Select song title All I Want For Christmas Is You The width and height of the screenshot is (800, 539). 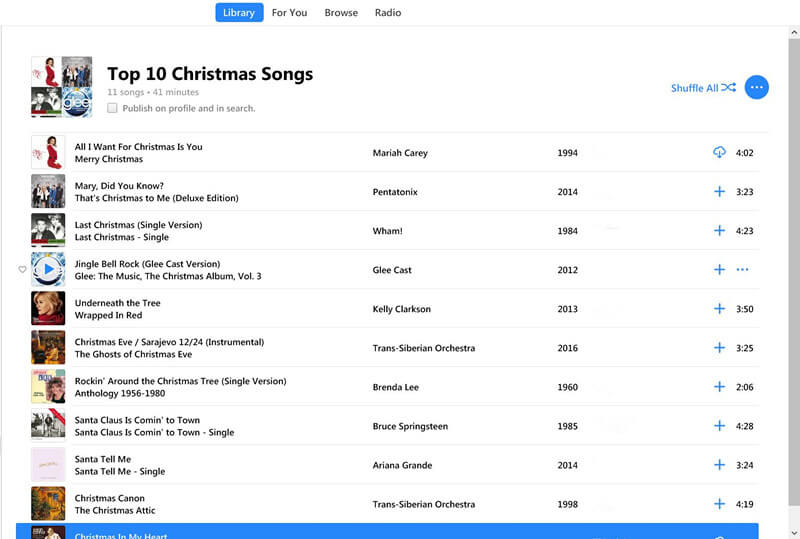coord(138,146)
